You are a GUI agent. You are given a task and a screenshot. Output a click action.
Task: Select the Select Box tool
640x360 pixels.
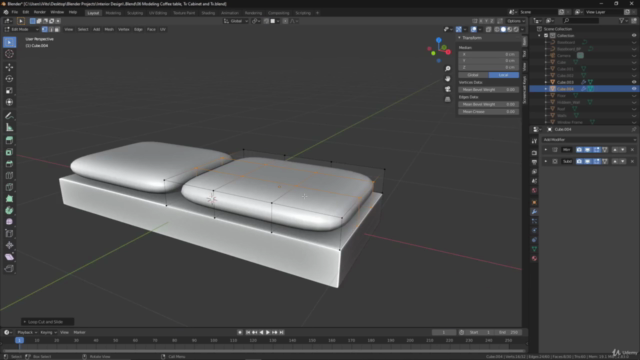click(x=9, y=42)
